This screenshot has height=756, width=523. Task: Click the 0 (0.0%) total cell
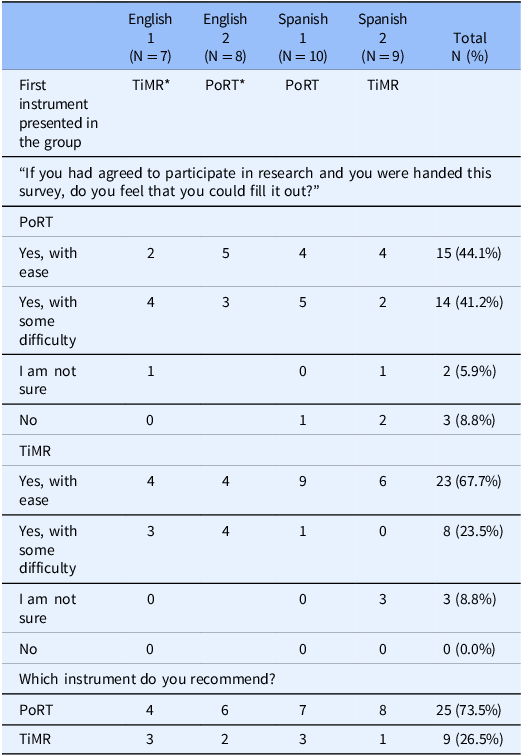click(x=469, y=649)
